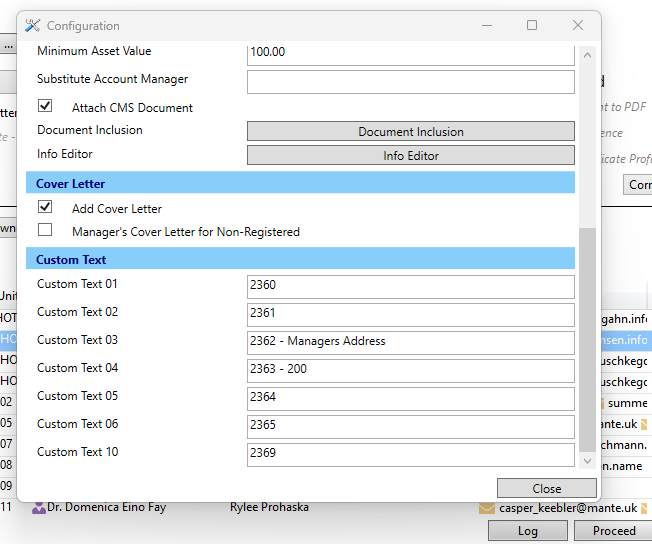Image resolution: width=652 pixels, height=544 pixels.
Task: Click the Log button
Action: point(527,531)
